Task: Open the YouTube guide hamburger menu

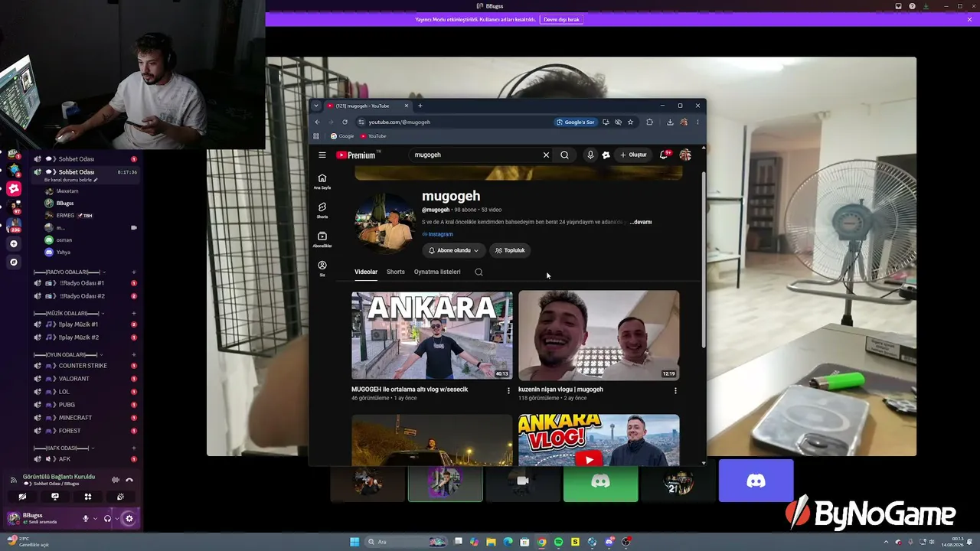Action: [322, 155]
